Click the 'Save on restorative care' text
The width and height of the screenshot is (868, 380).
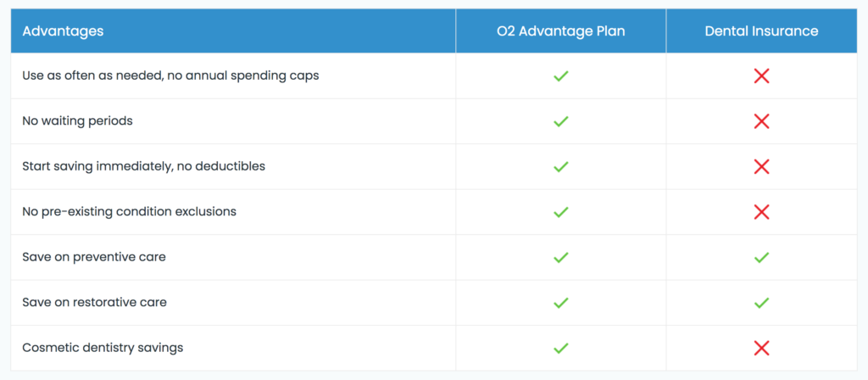[x=95, y=303]
